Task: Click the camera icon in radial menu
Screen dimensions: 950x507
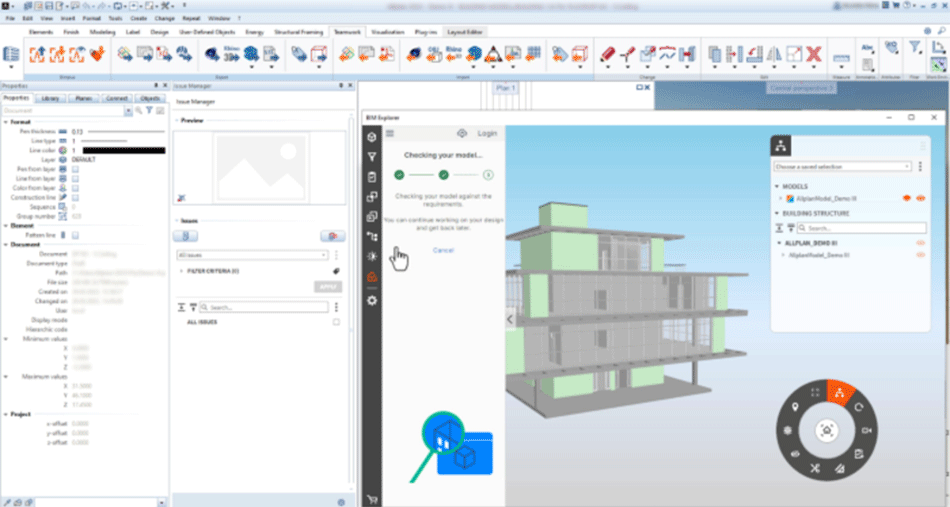Action: (866, 430)
